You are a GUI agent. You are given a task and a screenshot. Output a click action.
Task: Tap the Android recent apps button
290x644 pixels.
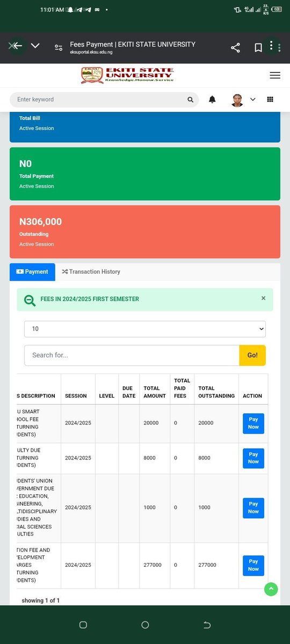tap(83, 625)
